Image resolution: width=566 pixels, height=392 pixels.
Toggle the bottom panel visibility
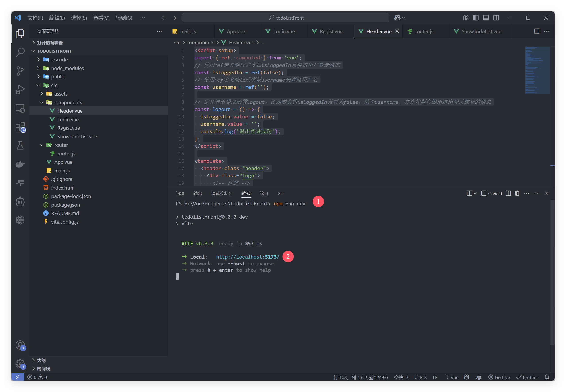tap(486, 18)
